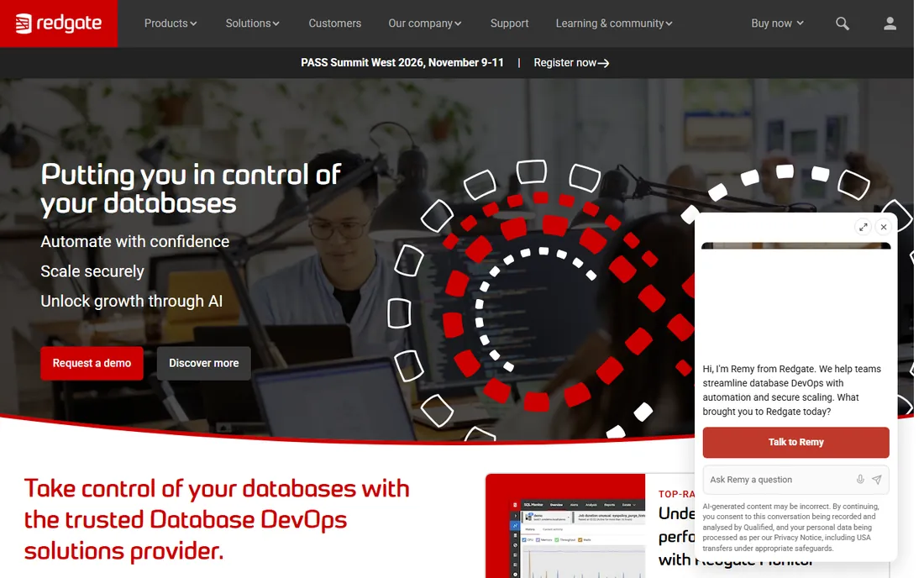Open the Redgate Monitor screenshot thumbnail

pos(565,526)
